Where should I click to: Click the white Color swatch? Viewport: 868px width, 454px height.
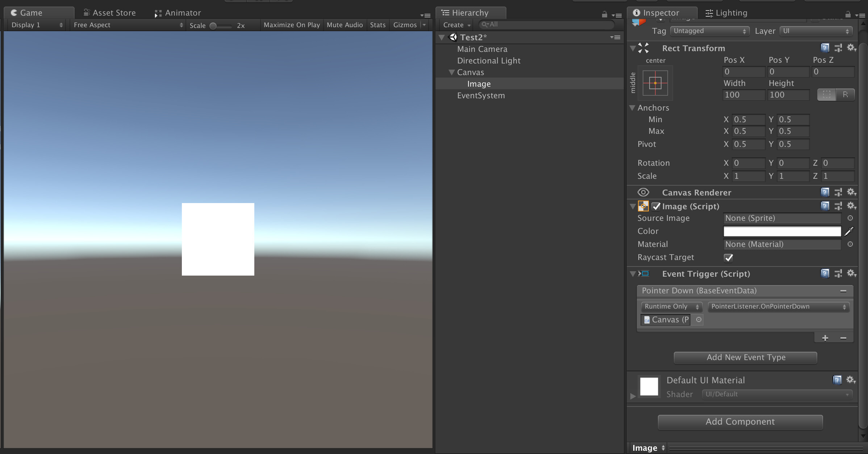point(781,231)
